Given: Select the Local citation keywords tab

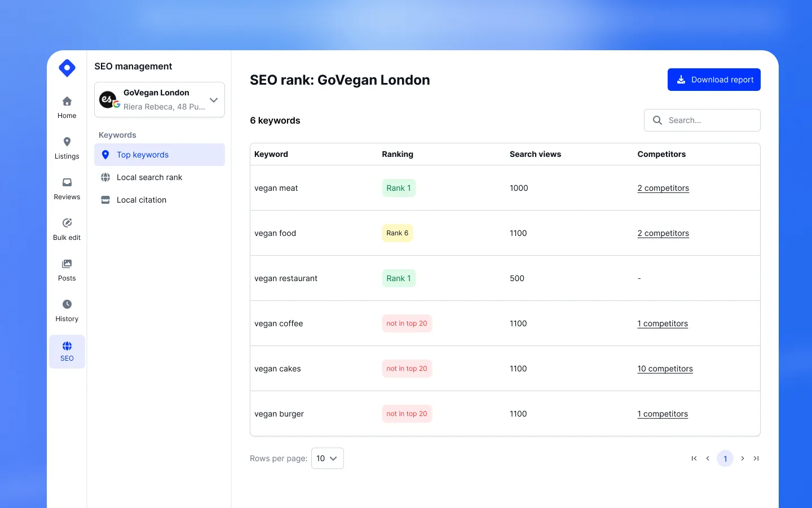Looking at the screenshot, I should coord(141,200).
